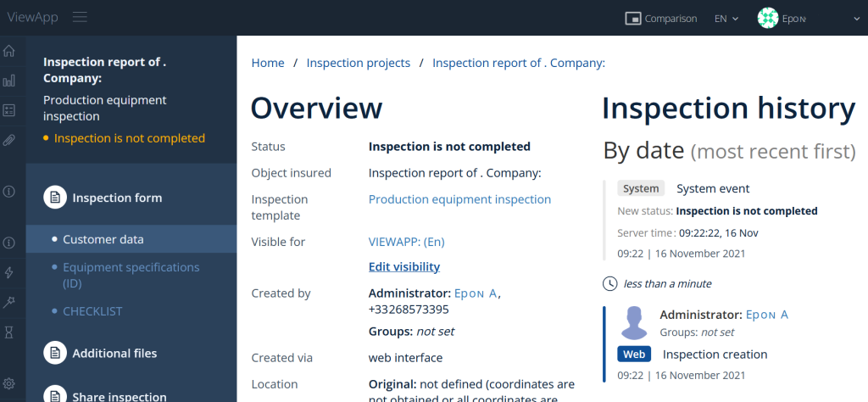Select Equipment specifications (ID) item
The image size is (868, 402).
pos(131,275)
